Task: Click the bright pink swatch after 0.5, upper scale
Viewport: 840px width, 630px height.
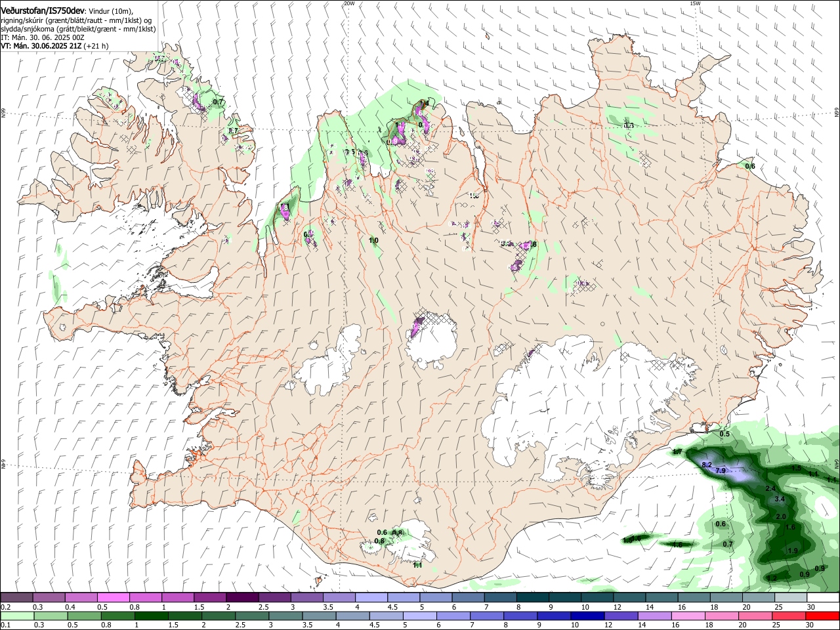Action: pyautogui.click(x=113, y=597)
